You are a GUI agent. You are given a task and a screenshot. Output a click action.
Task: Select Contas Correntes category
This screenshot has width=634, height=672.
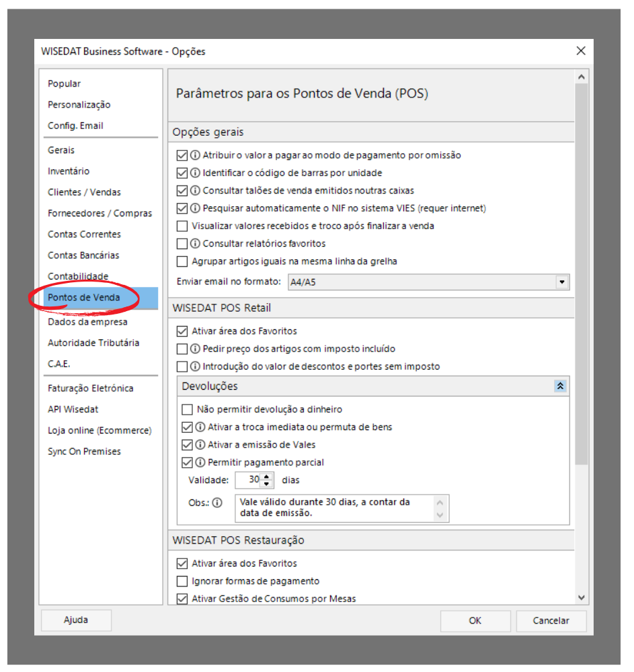85,234
